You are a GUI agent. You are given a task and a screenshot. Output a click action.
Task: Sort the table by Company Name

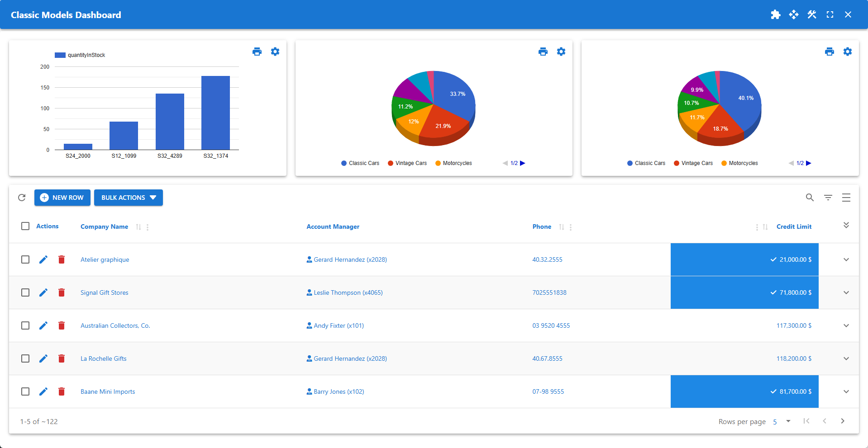(x=138, y=226)
